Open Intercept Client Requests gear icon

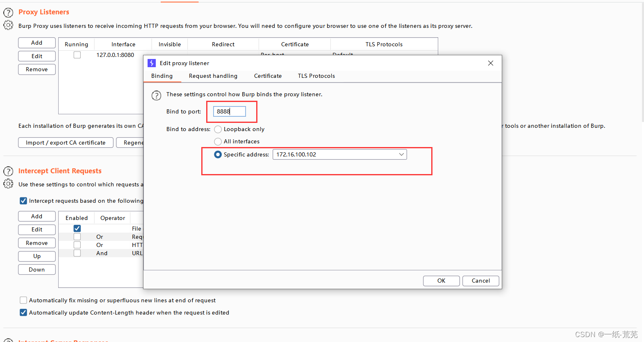click(x=8, y=184)
